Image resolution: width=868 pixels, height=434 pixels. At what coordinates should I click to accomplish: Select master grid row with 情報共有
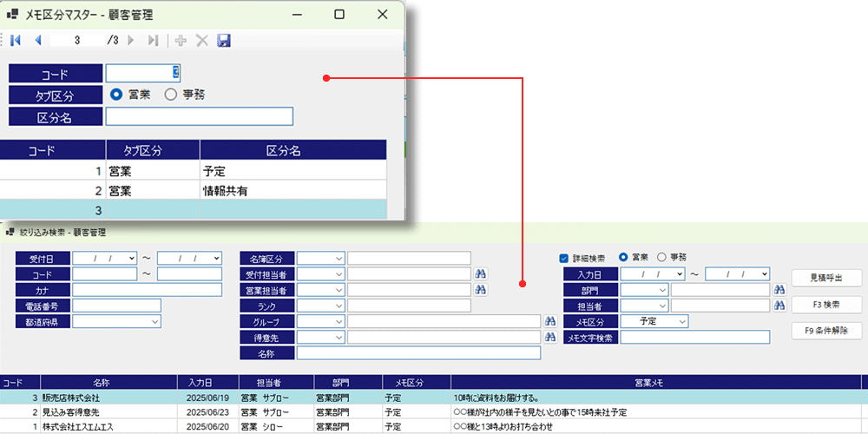pos(194,190)
